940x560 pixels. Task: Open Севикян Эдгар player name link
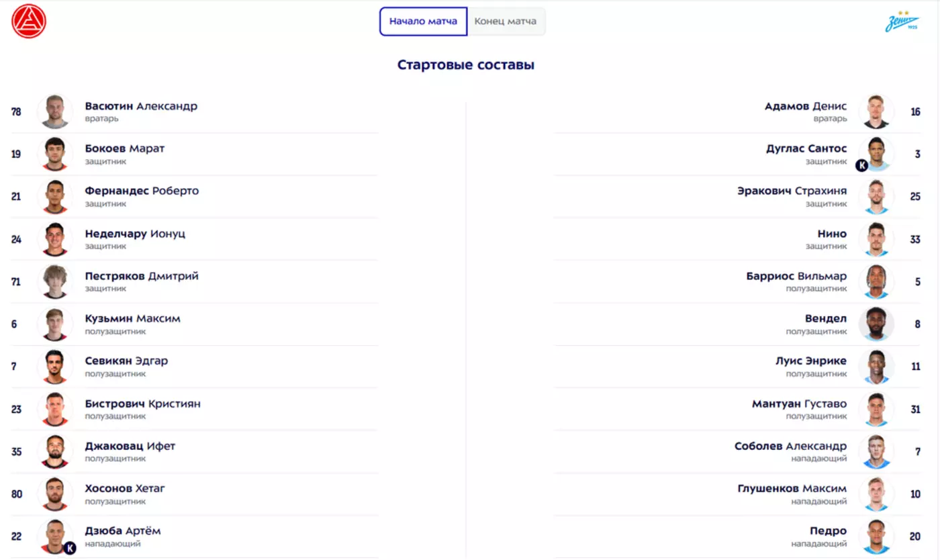point(126,361)
